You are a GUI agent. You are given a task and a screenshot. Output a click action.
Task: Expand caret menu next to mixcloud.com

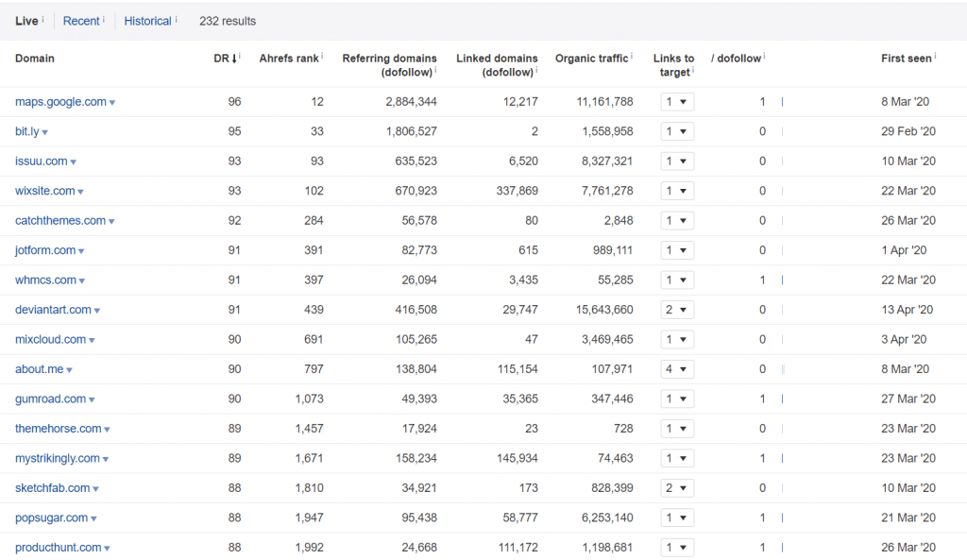coord(92,341)
